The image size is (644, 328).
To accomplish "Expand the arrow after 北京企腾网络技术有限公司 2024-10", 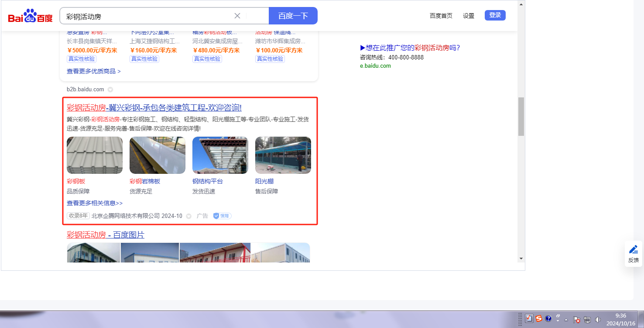I will point(189,216).
